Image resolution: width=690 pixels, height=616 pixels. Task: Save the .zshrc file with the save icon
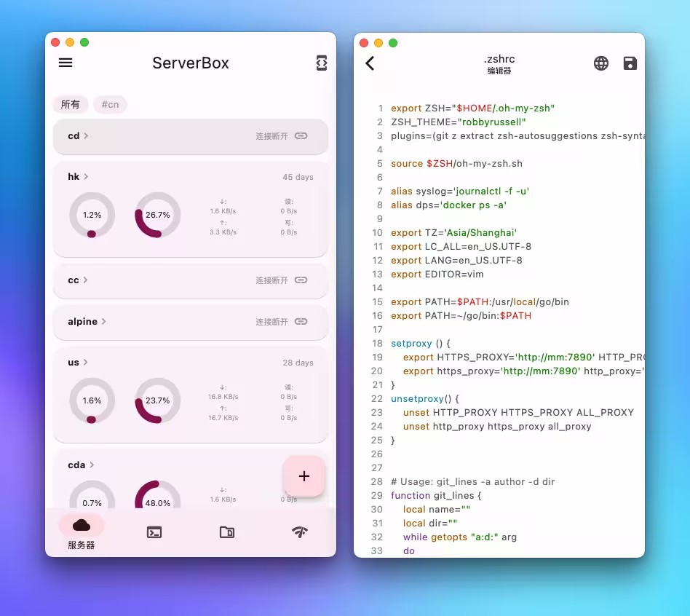click(x=630, y=63)
